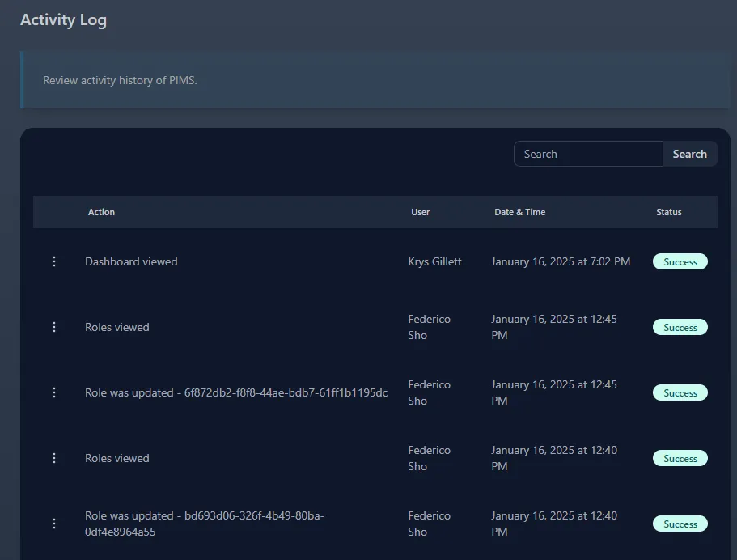The height and width of the screenshot is (560, 737).
Task: Click the Review activity history info banner
Action: (x=374, y=80)
